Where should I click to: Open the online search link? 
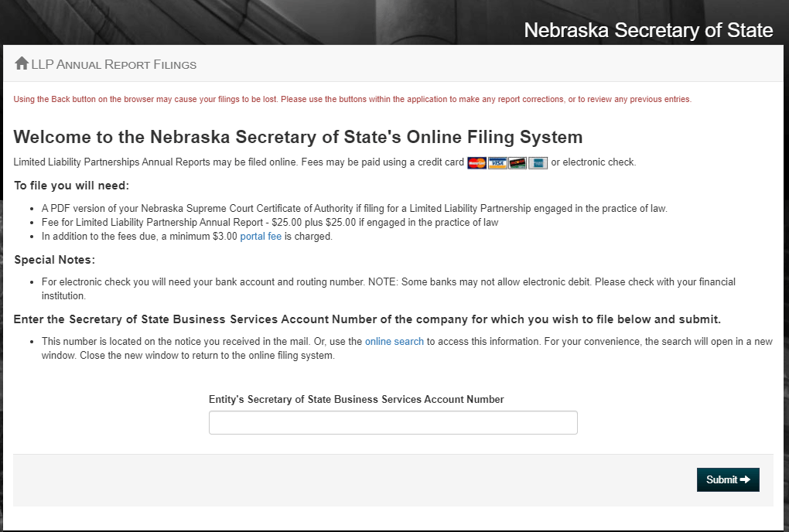[394, 342]
